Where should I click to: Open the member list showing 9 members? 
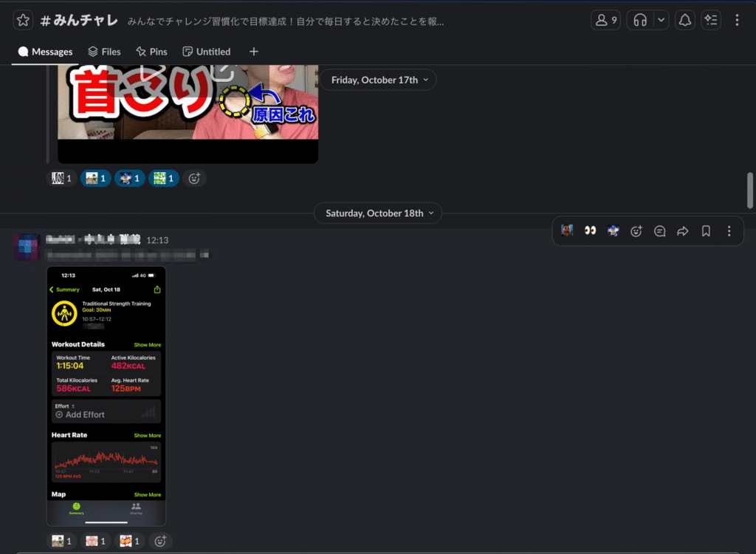(x=605, y=21)
